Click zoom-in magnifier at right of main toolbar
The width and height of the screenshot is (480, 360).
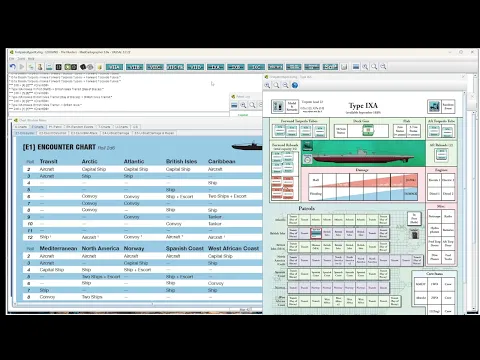point(365,67)
